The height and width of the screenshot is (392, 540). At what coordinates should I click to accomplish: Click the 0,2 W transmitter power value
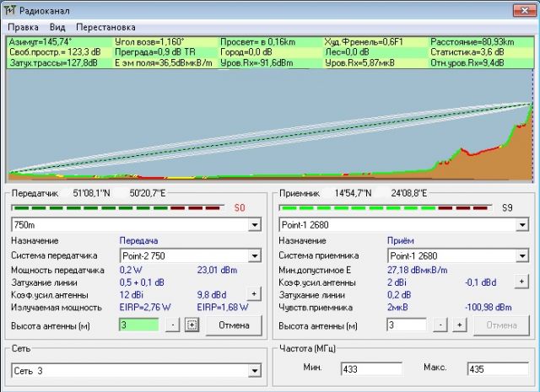tap(131, 270)
